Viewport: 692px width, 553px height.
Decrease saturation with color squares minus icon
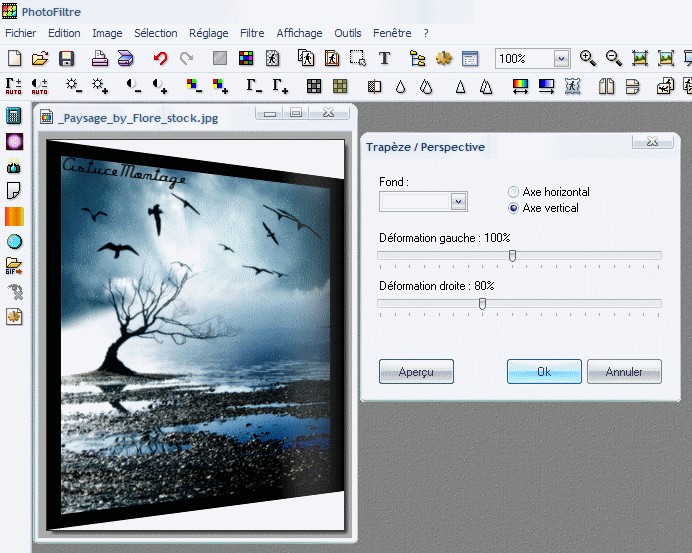point(194,85)
